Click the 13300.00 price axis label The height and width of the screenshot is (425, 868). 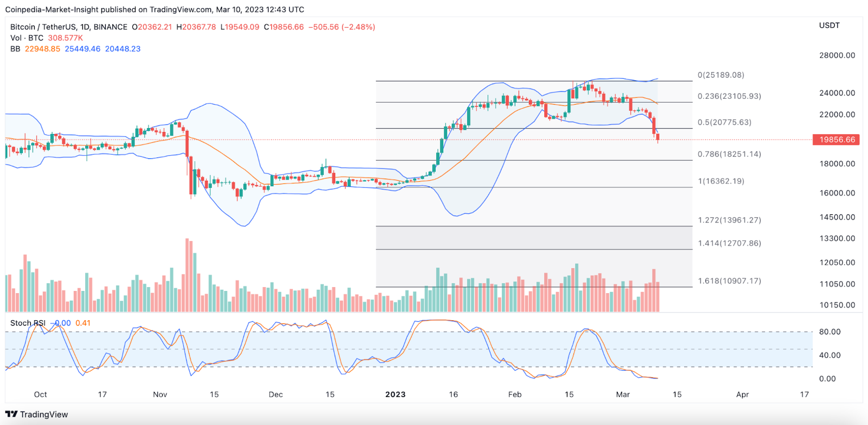click(x=837, y=238)
